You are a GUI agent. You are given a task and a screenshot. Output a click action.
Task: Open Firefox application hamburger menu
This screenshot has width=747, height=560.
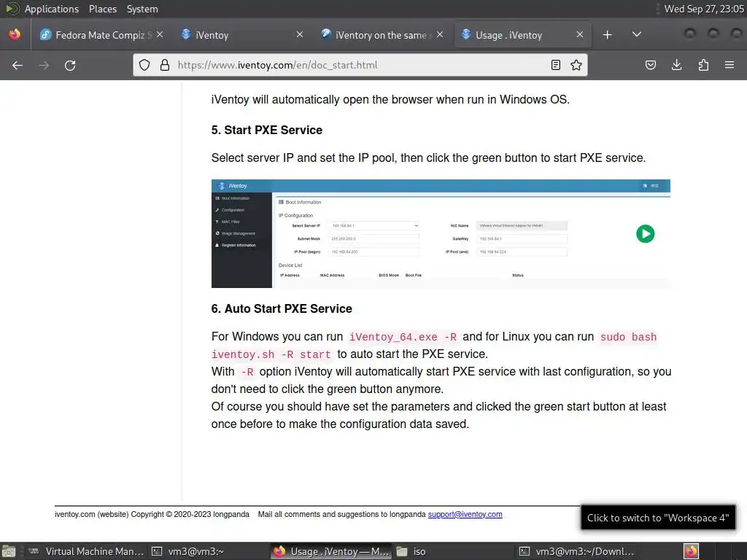[x=729, y=65]
